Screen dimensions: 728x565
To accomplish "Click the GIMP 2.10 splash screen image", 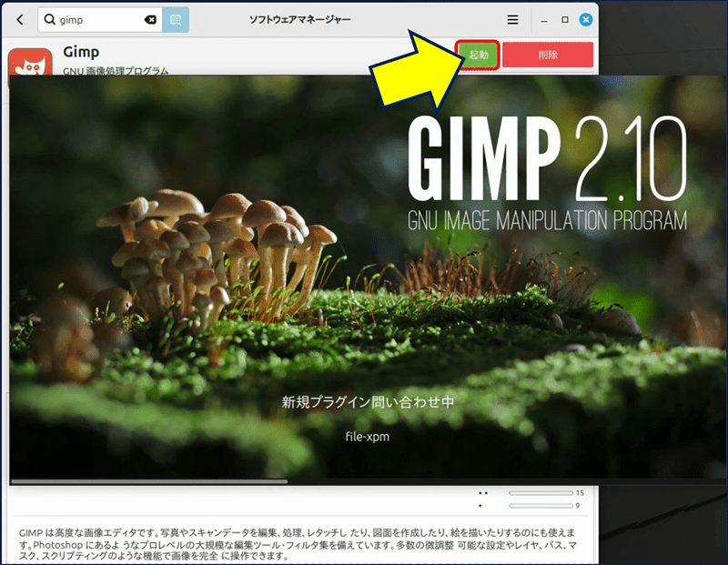I will [369, 280].
